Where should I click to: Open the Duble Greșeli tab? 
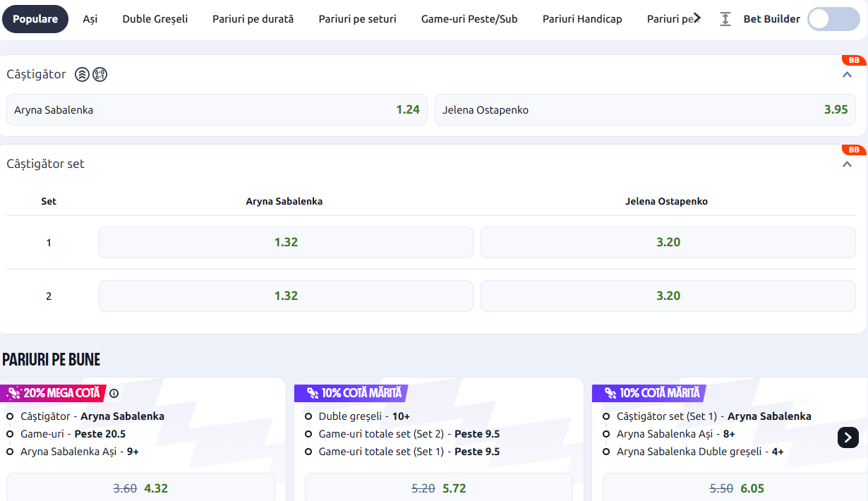(155, 19)
